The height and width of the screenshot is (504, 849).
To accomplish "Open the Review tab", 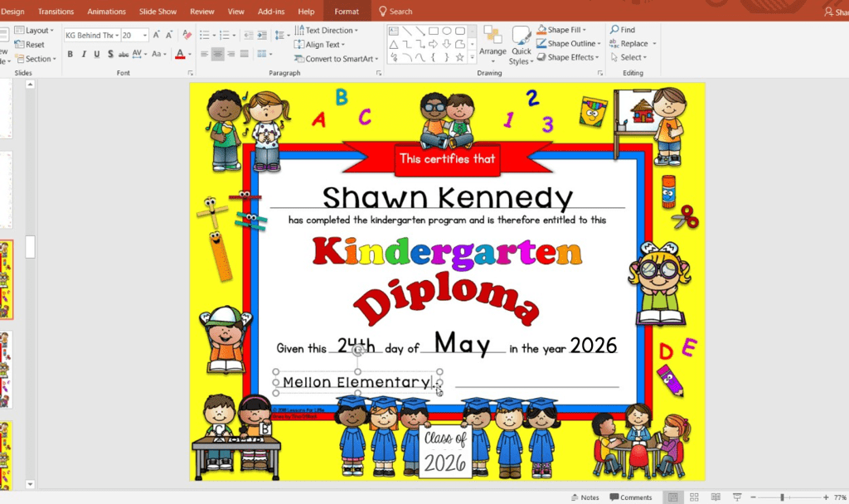I will [x=202, y=12].
